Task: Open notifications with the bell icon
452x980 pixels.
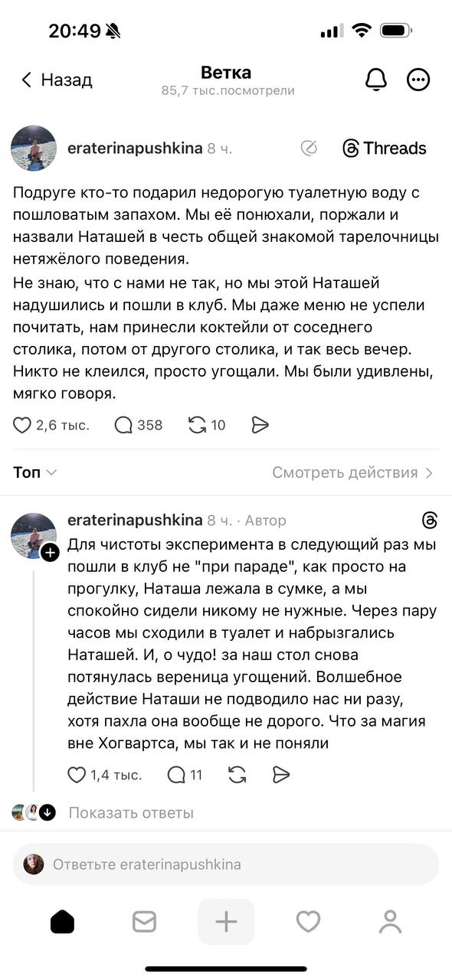Action: pyautogui.click(x=375, y=80)
